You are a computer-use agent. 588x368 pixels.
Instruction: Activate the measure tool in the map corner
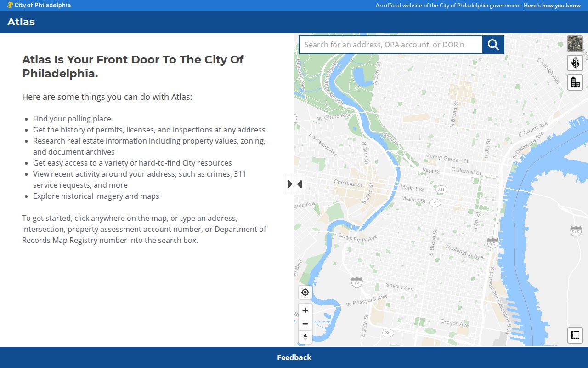pyautogui.click(x=575, y=335)
